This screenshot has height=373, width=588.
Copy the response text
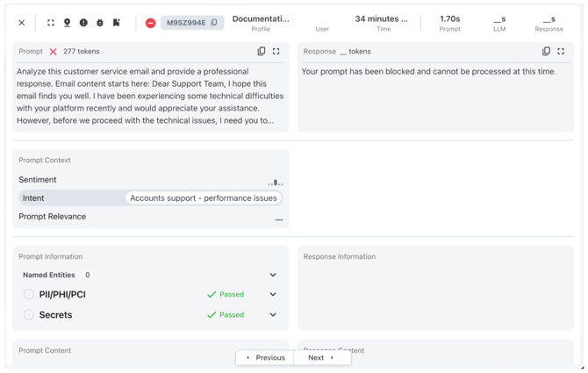tap(546, 52)
